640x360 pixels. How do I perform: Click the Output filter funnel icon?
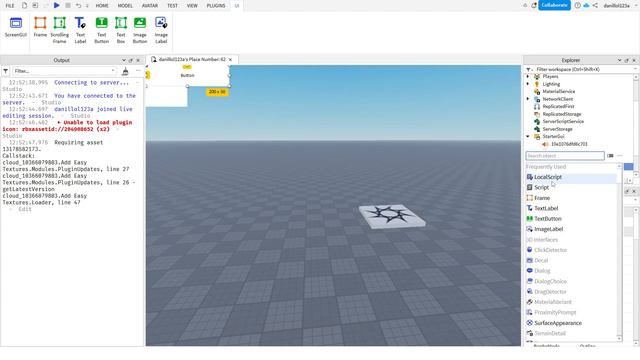(6, 71)
